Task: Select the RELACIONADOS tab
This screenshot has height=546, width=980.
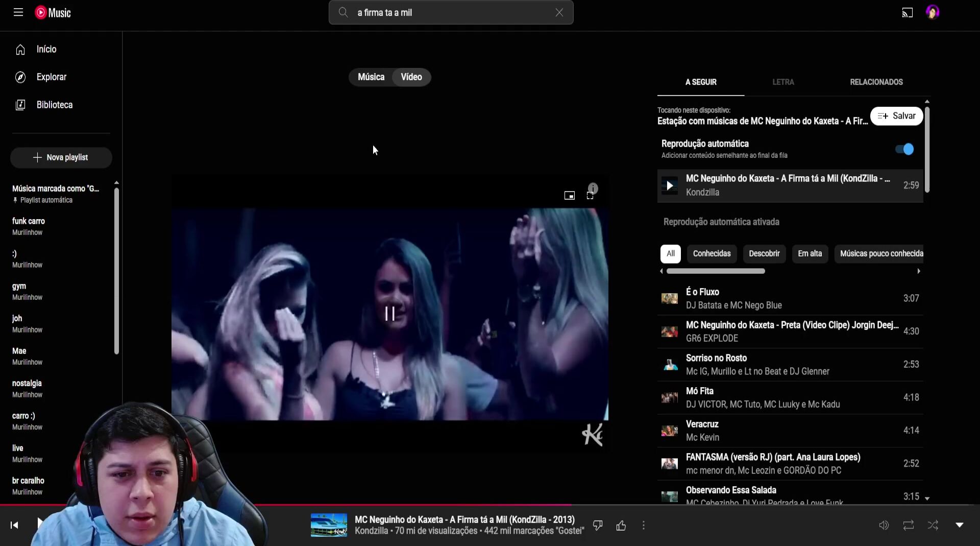Action: [x=876, y=82]
